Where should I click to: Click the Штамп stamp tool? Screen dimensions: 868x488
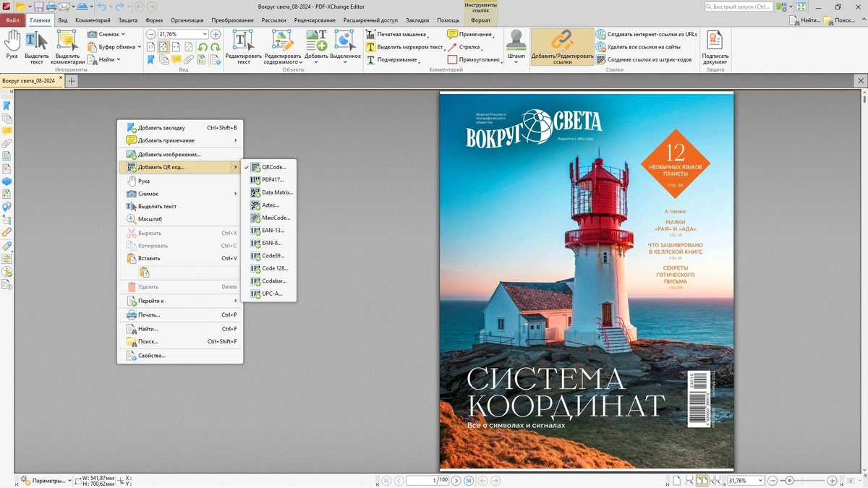[516, 46]
